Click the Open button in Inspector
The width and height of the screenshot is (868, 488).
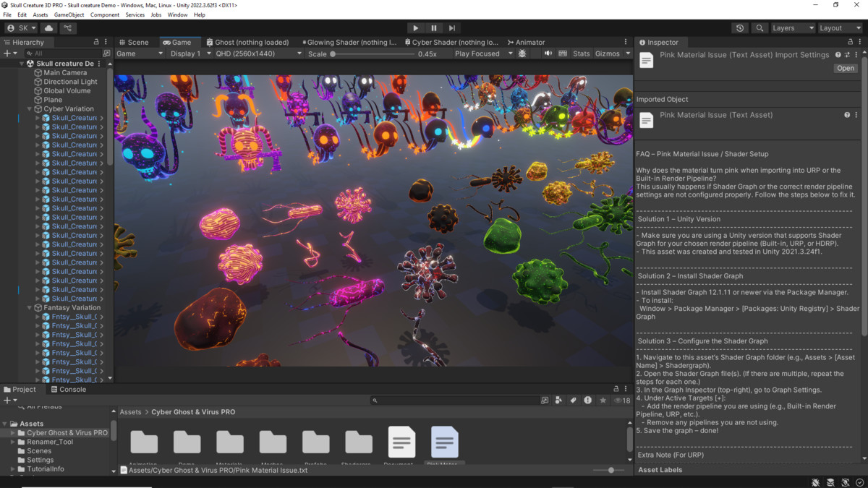click(845, 68)
